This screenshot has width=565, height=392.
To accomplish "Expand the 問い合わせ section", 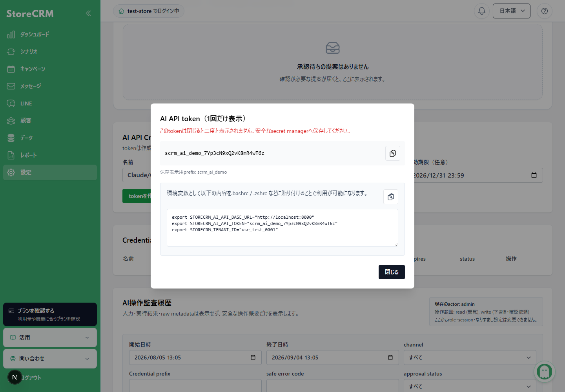I will [x=50, y=359].
